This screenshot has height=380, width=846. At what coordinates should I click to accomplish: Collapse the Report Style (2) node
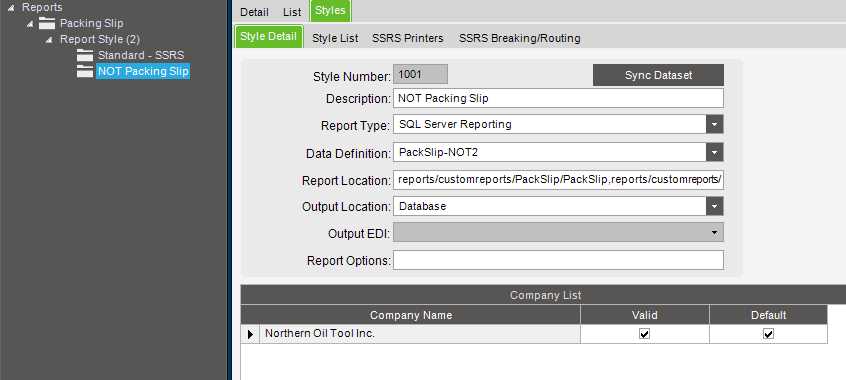click(x=49, y=39)
